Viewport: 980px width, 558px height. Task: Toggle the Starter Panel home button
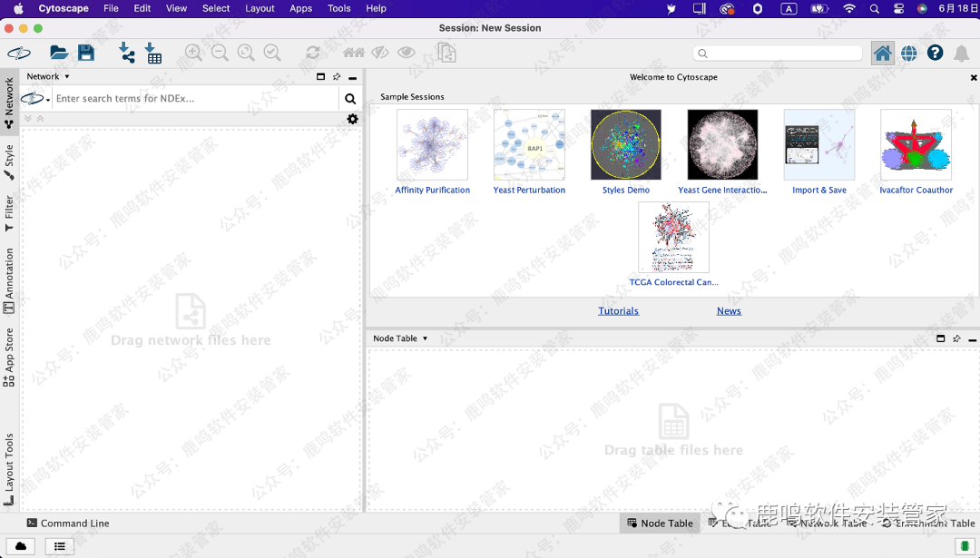(x=882, y=54)
